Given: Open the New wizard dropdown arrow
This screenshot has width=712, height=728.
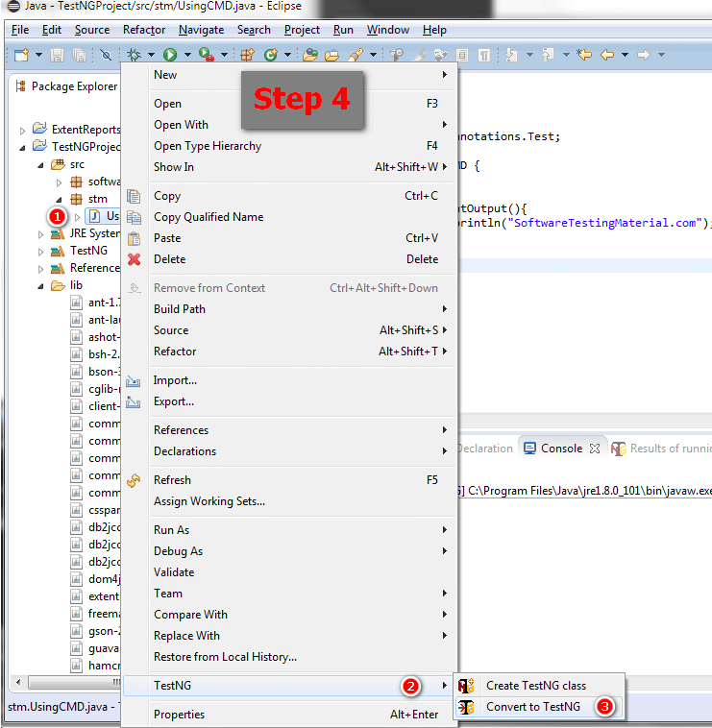Looking at the screenshot, I should click(x=39, y=56).
